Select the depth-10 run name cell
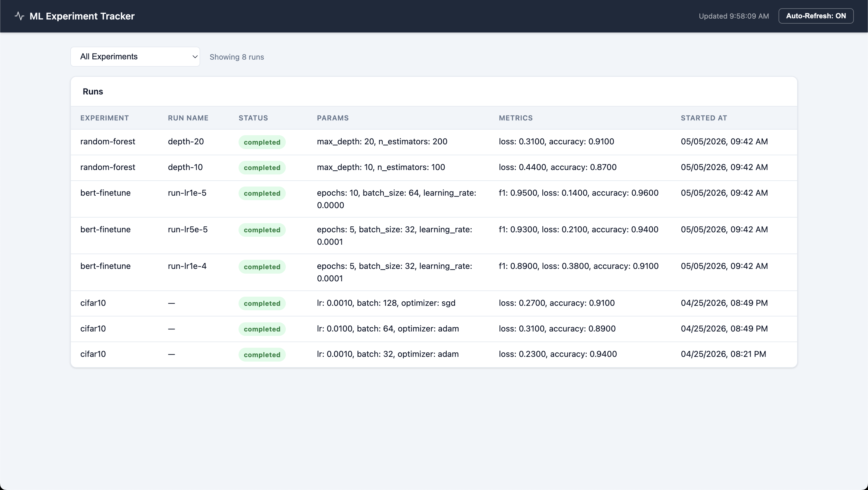This screenshot has width=868, height=490. coord(185,167)
